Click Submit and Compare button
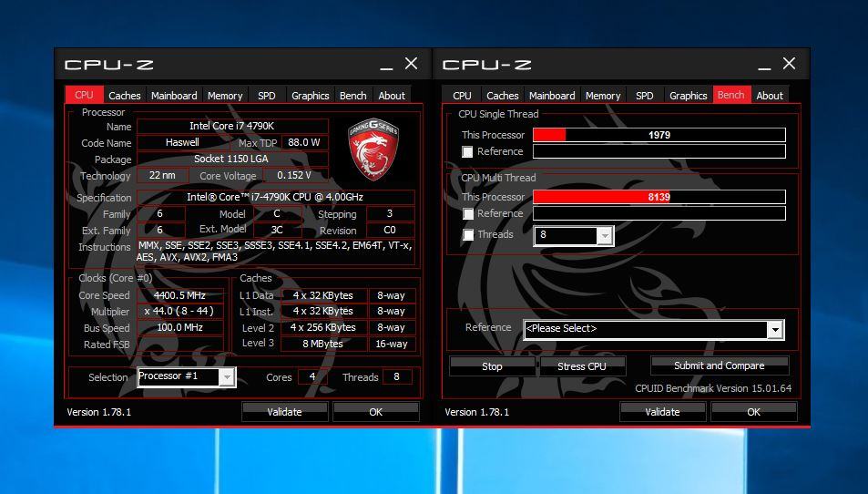The height and width of the screenshot is (494, 868). [x=720, y=365]
